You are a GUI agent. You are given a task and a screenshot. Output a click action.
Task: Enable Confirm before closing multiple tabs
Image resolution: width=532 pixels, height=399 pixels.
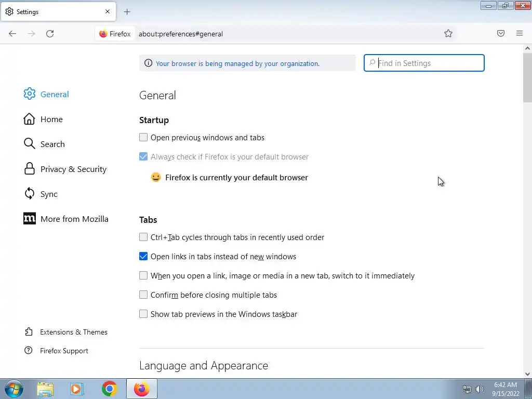coord(143,295)
